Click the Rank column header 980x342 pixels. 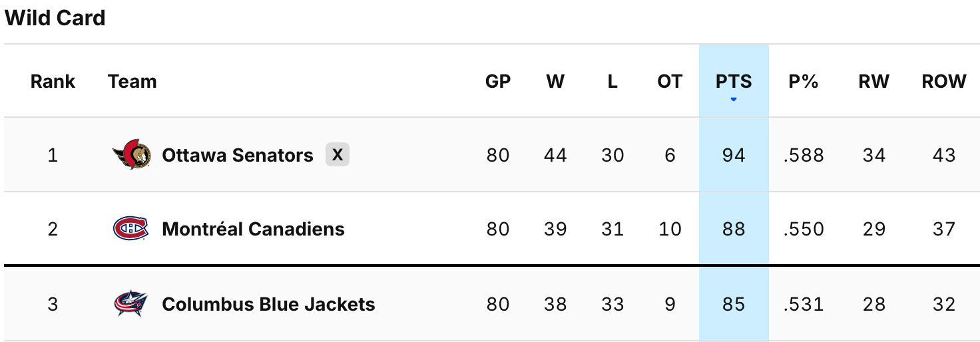[53, 81]
